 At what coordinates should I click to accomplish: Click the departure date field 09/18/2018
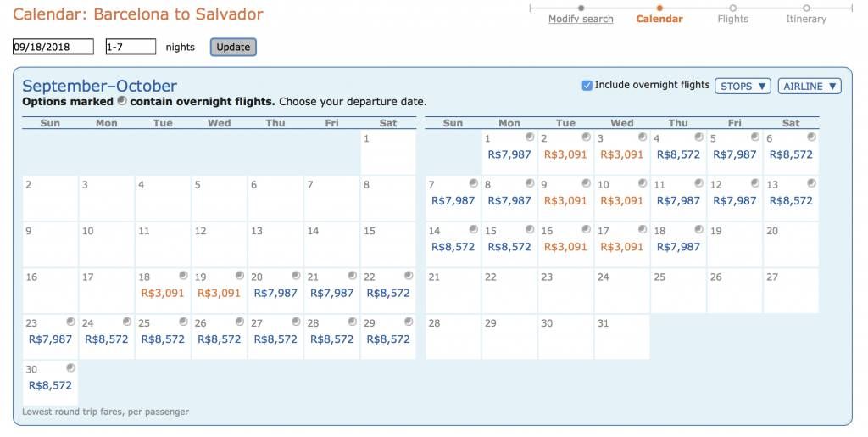coord(53,47)
